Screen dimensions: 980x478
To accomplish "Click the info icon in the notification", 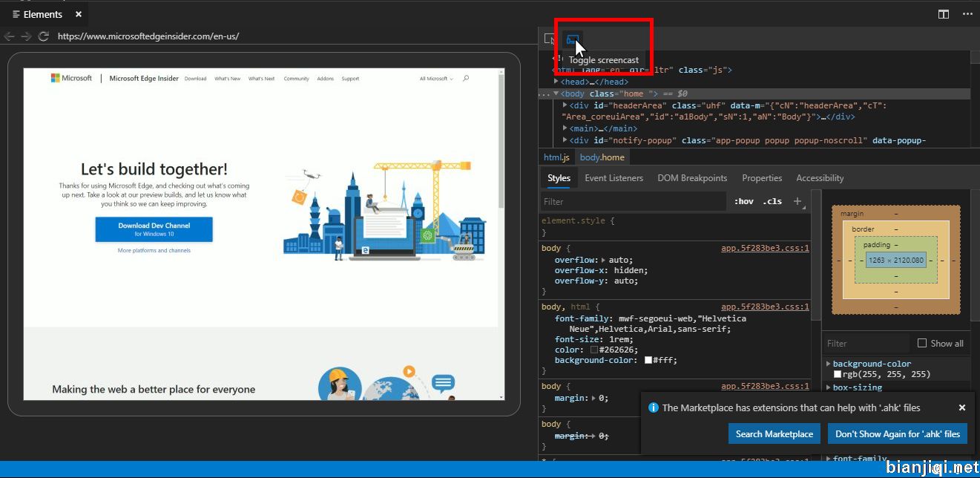I will [x=654, y=407].
